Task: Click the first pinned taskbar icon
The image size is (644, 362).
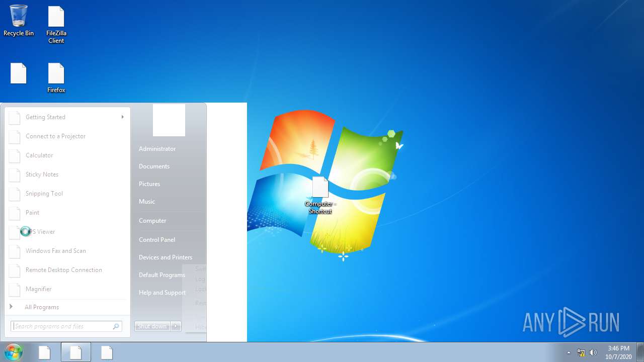Action: [45, 352]
